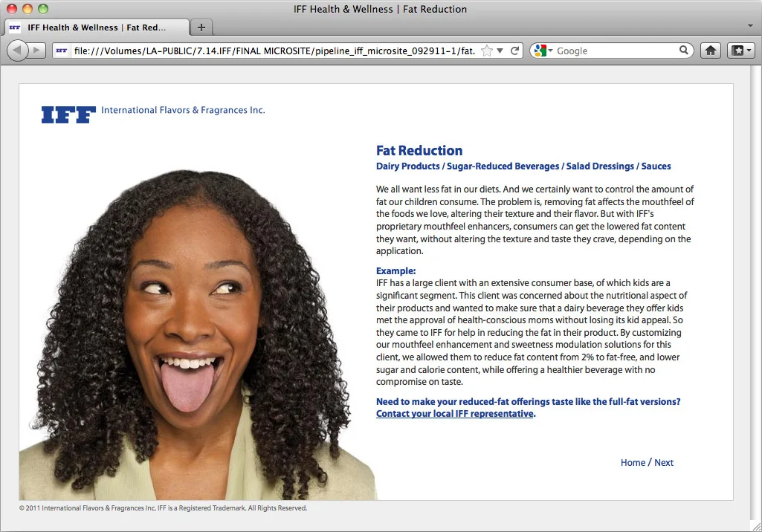Click the Fat Reduction heading
Screen dimensions: 762x532
(x=419, y=151)
